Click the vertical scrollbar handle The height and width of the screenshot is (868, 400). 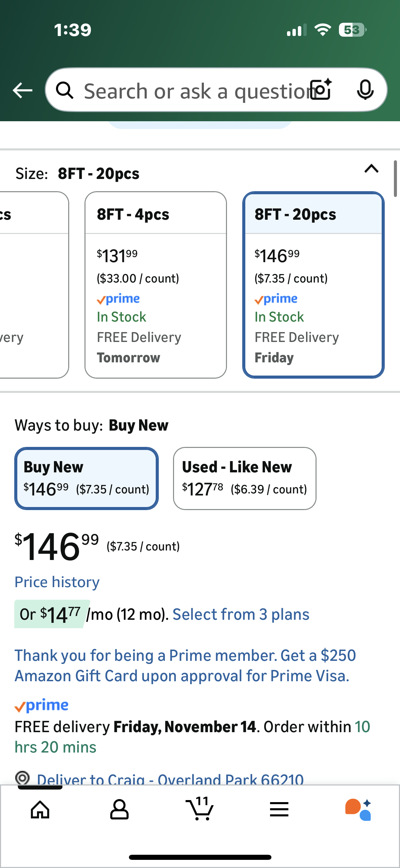395,179
